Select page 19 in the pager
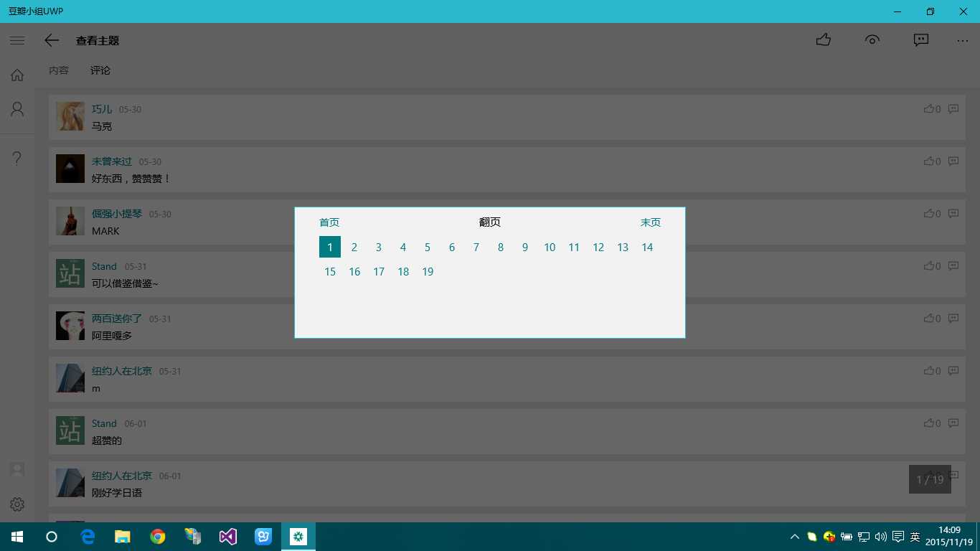 [428, 271]
